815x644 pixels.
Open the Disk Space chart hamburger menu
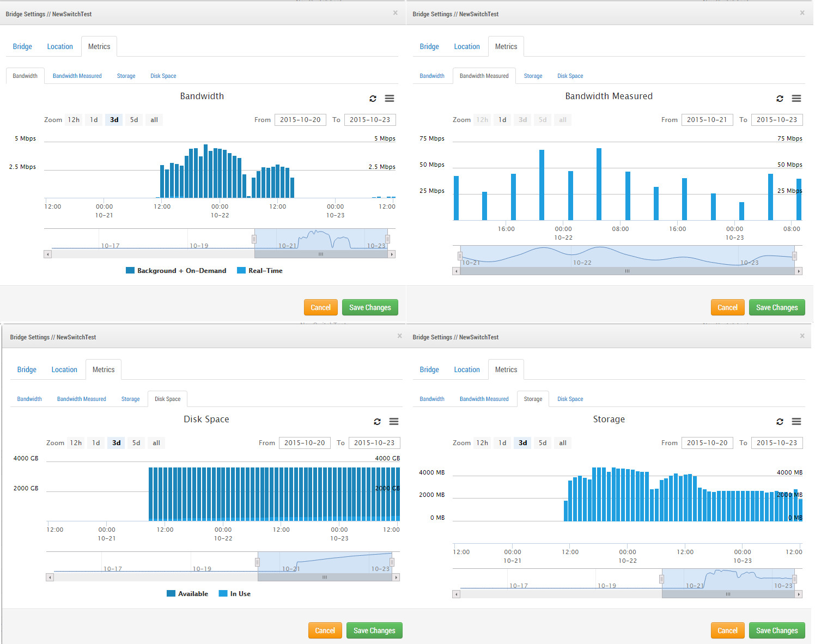pos(393,422)
